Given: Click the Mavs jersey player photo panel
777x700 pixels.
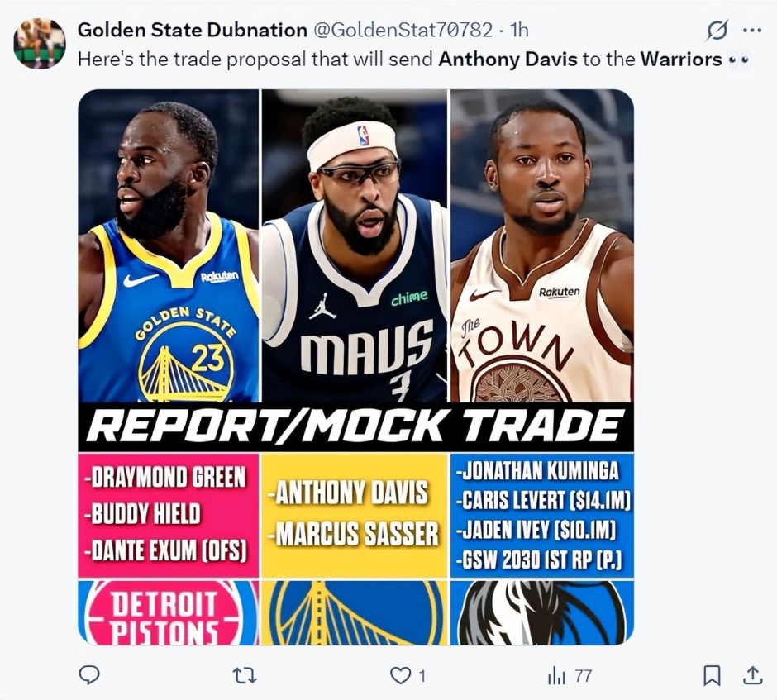Looking at the screenshot, I should tap(355, 245).
